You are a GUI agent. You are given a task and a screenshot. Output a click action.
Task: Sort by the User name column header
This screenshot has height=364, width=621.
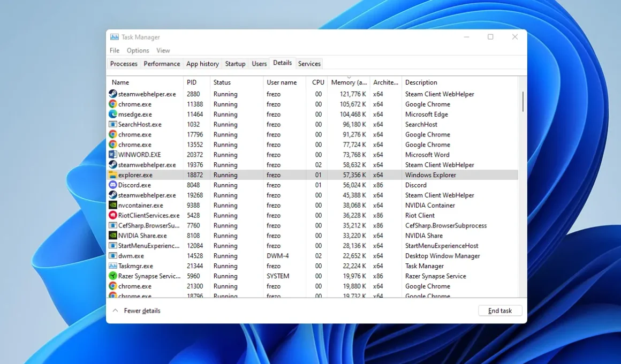(x=284, y=82)
